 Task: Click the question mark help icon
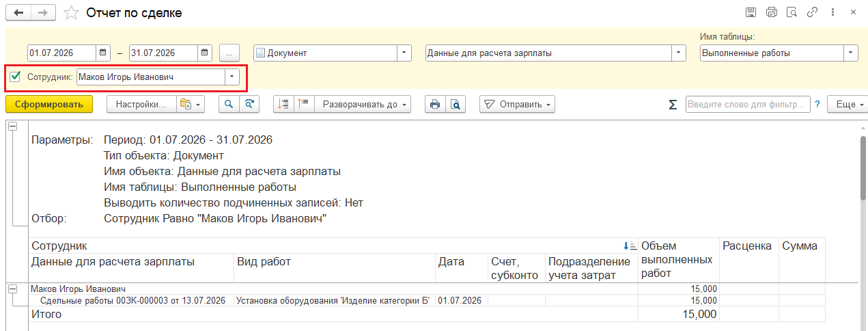817,104
